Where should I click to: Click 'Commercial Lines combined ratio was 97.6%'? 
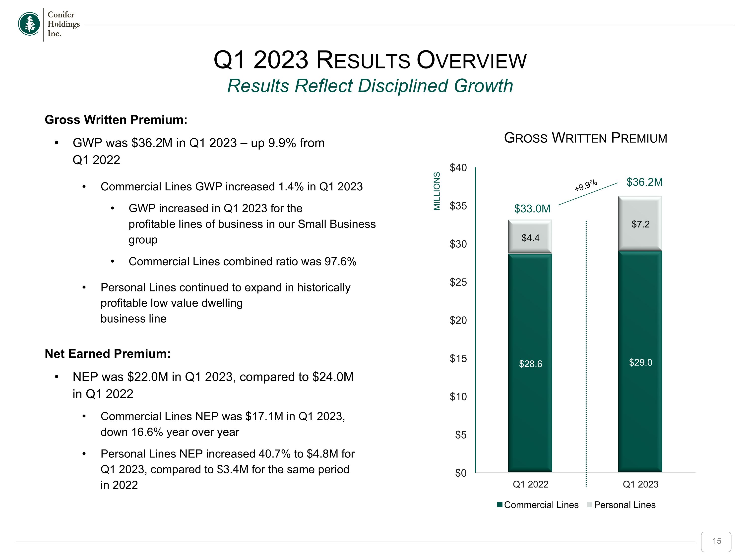click(x=243, y=262)
